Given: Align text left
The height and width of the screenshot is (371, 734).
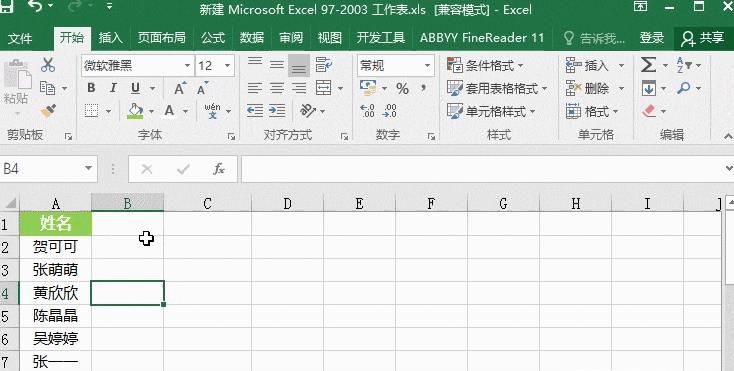Looking at the screenshot, I should 255,88.
